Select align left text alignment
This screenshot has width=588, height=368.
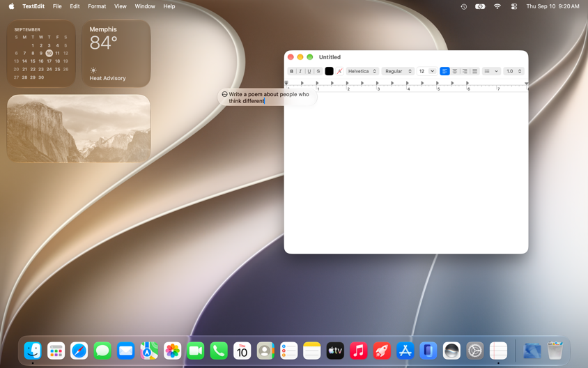click(444, 71)
